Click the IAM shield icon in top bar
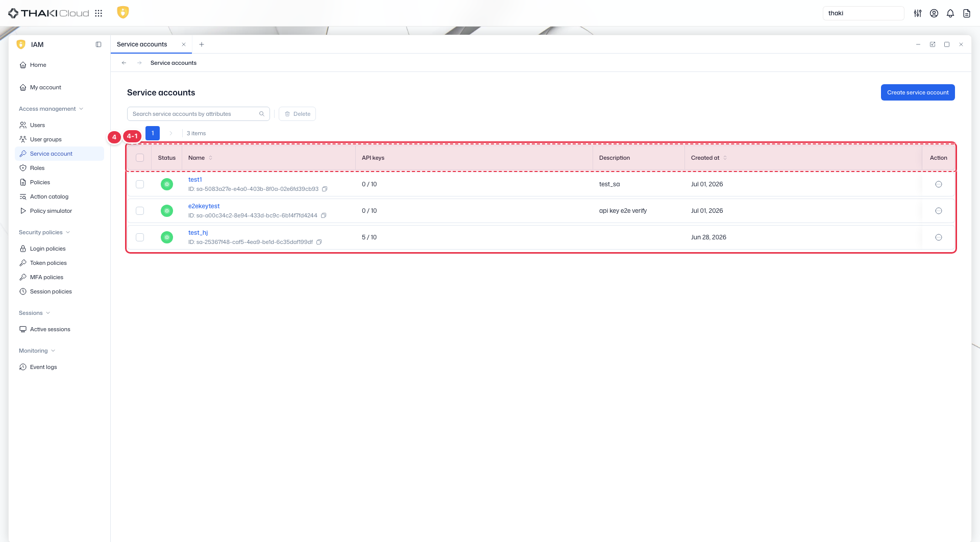Image resolution: width=980 pixels, height=542 pixels. 123,12
